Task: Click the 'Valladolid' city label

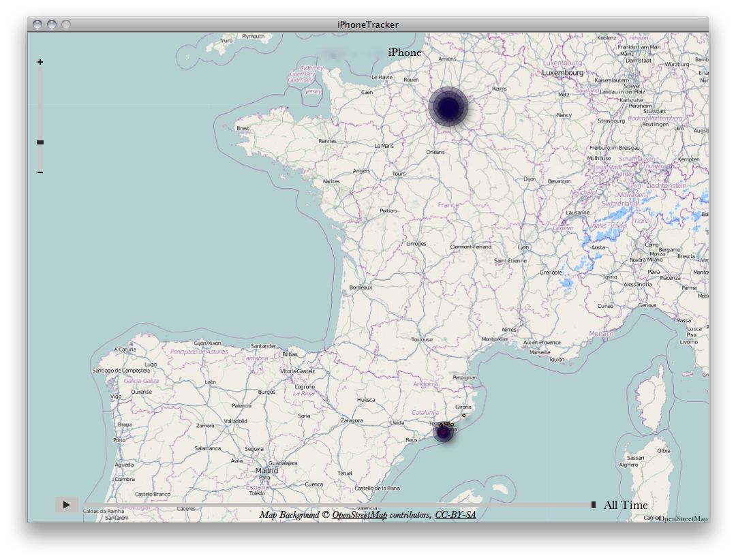Action: (x=235, y=421)
